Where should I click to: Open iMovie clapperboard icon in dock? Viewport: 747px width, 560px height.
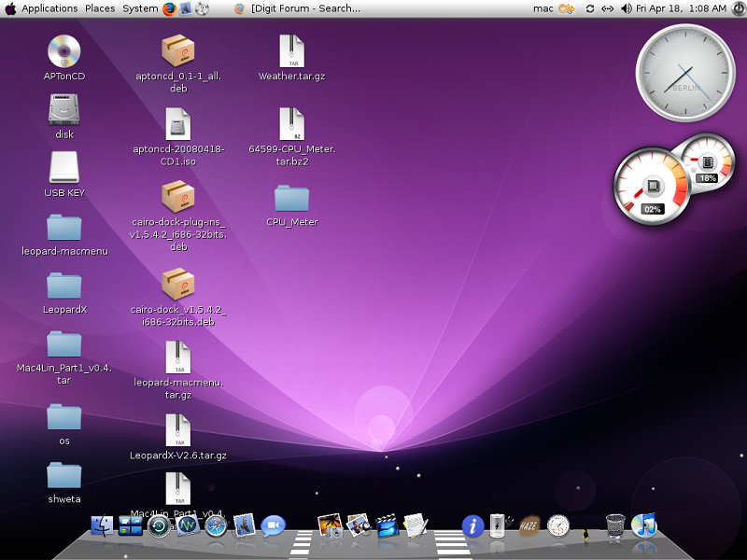click(x=388, y=525)
